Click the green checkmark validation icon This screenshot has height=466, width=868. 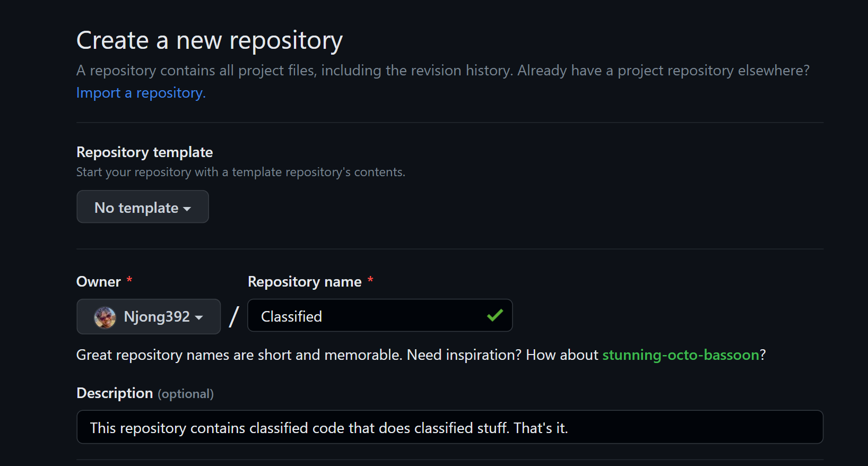(494, 315)
